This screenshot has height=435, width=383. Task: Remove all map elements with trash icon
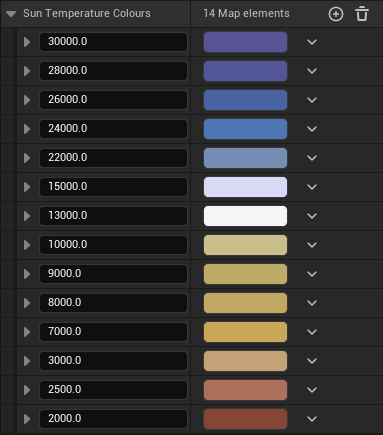click(362, 14)
